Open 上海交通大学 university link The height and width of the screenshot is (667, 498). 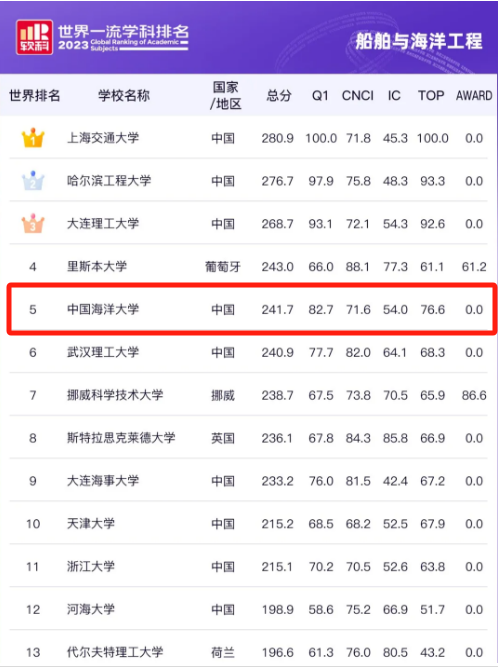point(103,138)
